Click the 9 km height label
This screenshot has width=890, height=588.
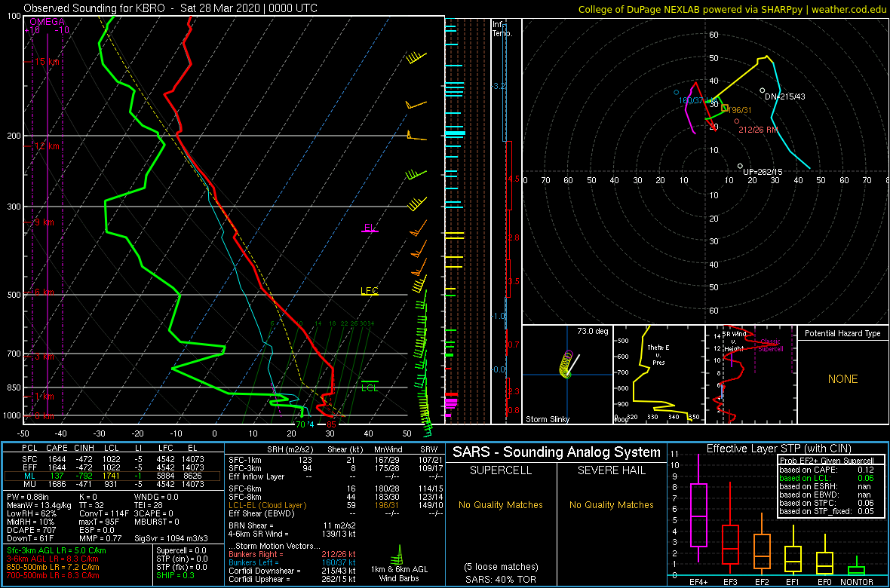43,222
